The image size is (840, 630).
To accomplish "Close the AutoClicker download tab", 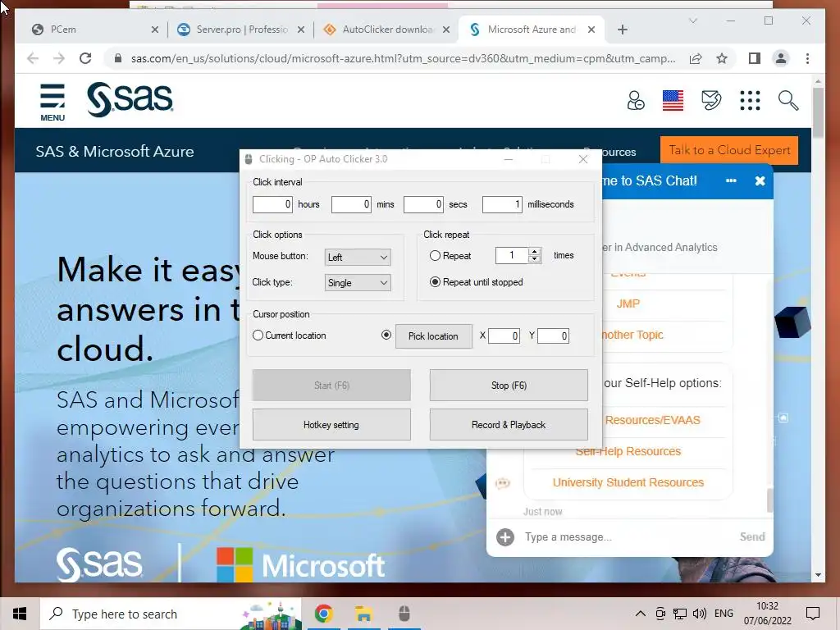I will (x=445, y=30).
